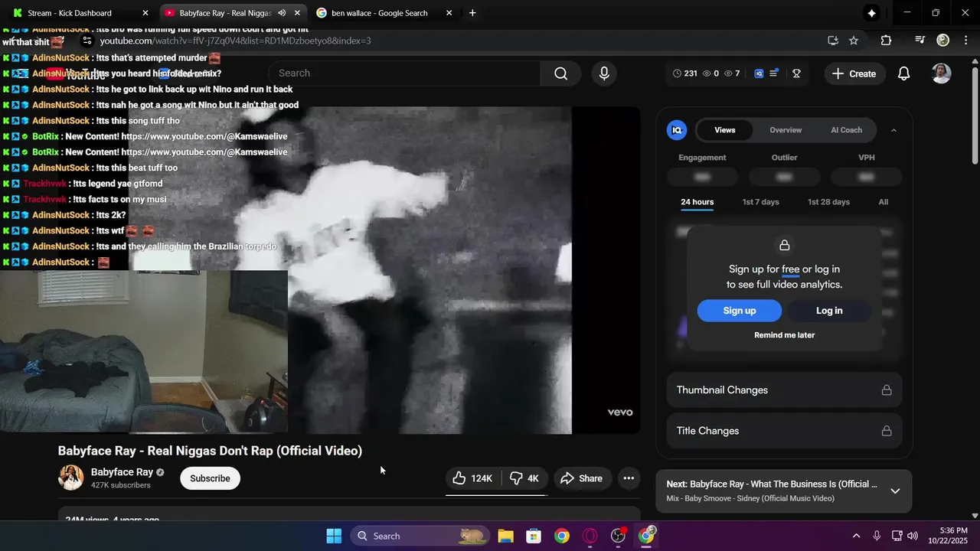This screenshot has height=551, width=980.
Task: Select the 24 hours range tab
Action: [697, 202]
